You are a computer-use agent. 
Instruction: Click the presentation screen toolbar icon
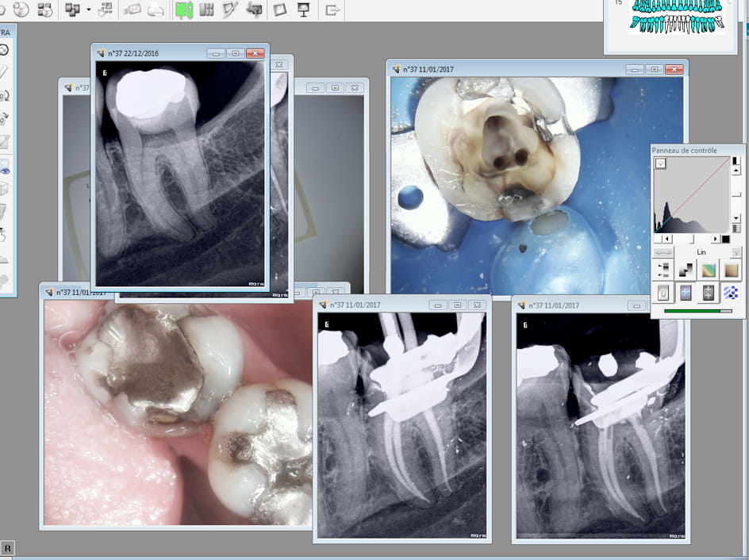(302, 10)
